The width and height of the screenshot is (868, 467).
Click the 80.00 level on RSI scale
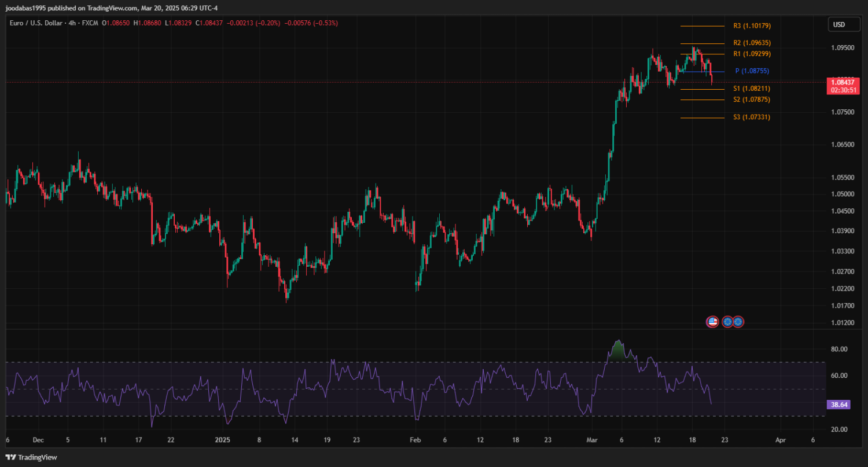pyautogui.click(x=838, y=349)
